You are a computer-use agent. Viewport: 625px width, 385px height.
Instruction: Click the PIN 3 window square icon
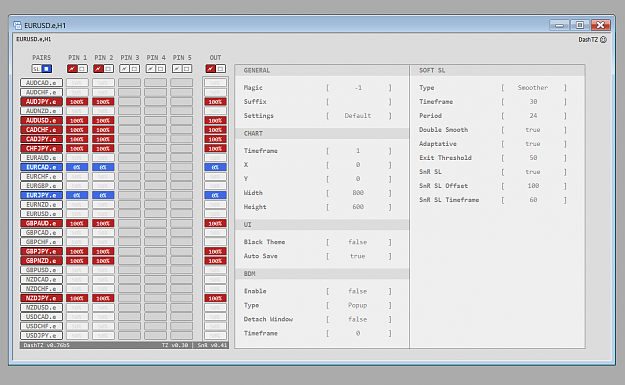coord(134,69)
